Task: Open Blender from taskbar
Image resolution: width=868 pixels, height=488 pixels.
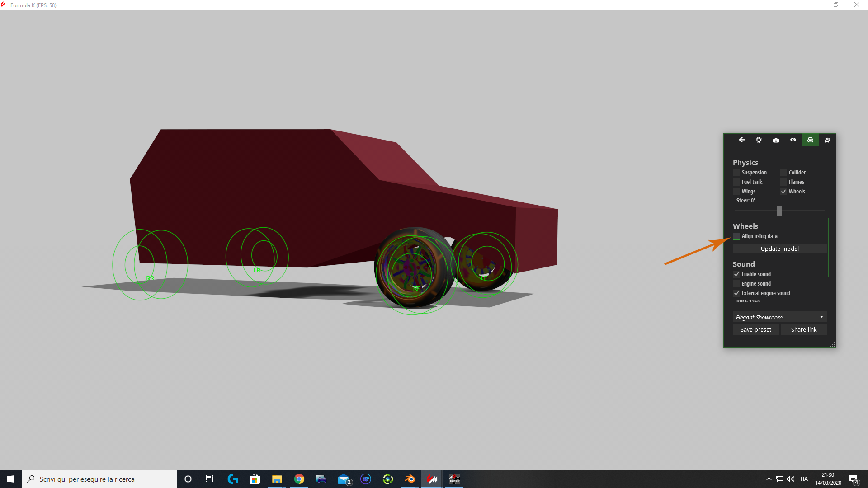Action: pyautogui.click(x=410, y=479)
